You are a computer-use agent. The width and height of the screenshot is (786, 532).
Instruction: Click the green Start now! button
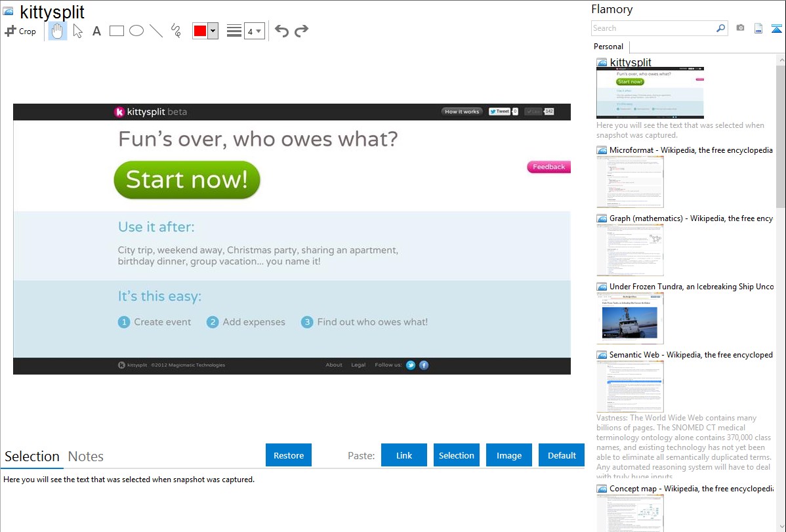pos(187,180)
